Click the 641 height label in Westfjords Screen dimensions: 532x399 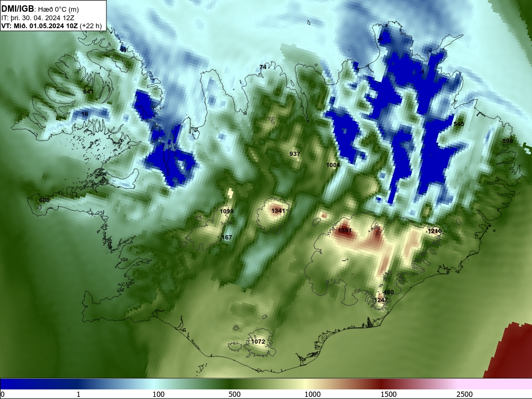pyautogui.click(x=88, y=92)
